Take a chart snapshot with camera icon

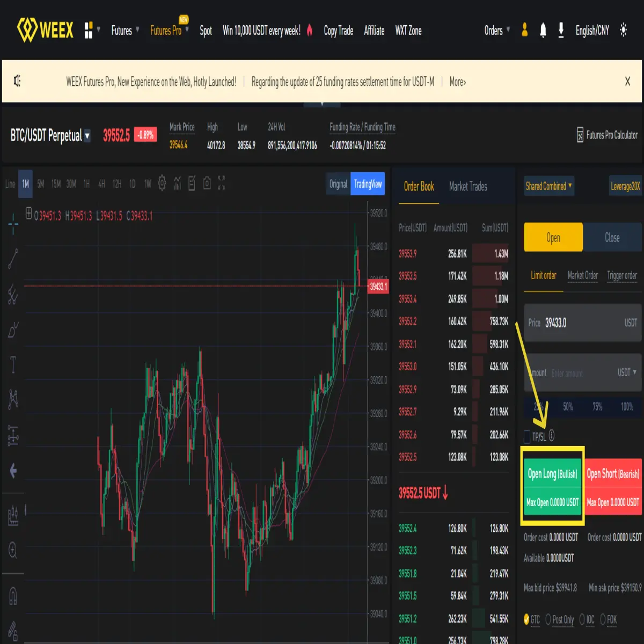click(207, 184)
